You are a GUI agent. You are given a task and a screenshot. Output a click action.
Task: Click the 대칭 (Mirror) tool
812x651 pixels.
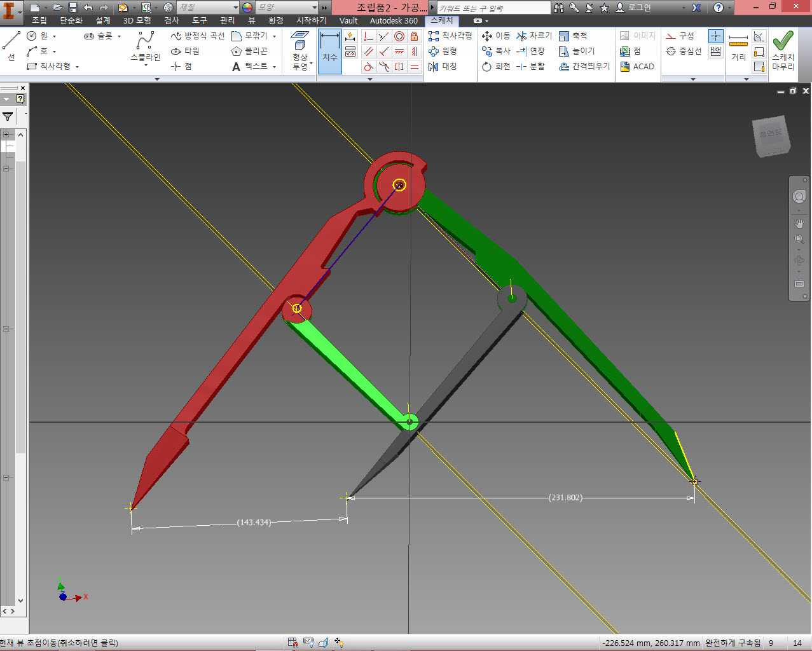443,66
